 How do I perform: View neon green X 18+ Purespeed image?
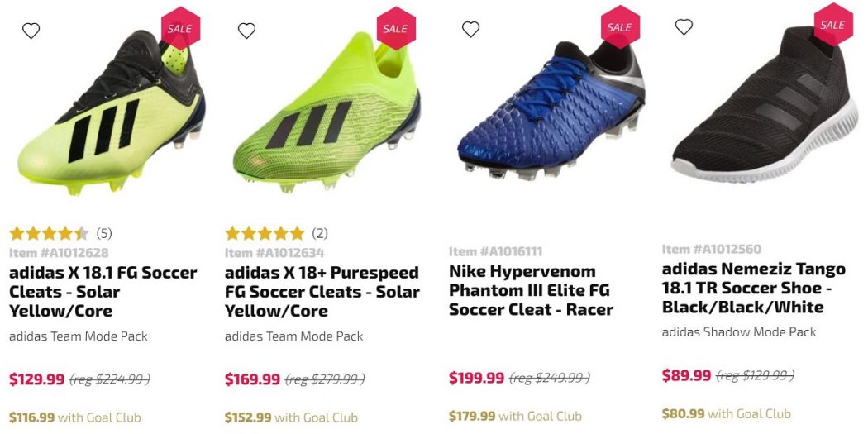coord(327,112)
